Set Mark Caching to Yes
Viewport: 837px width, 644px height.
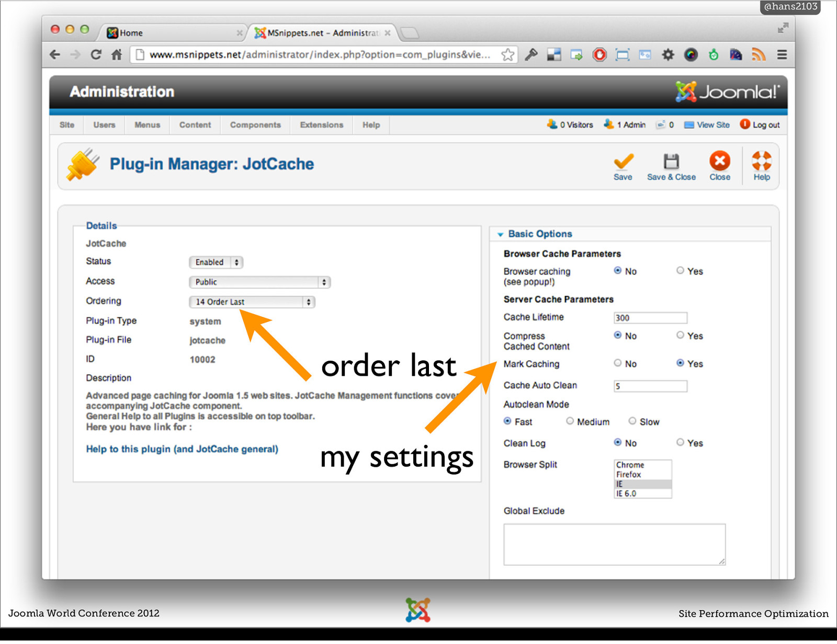point(680,363)
